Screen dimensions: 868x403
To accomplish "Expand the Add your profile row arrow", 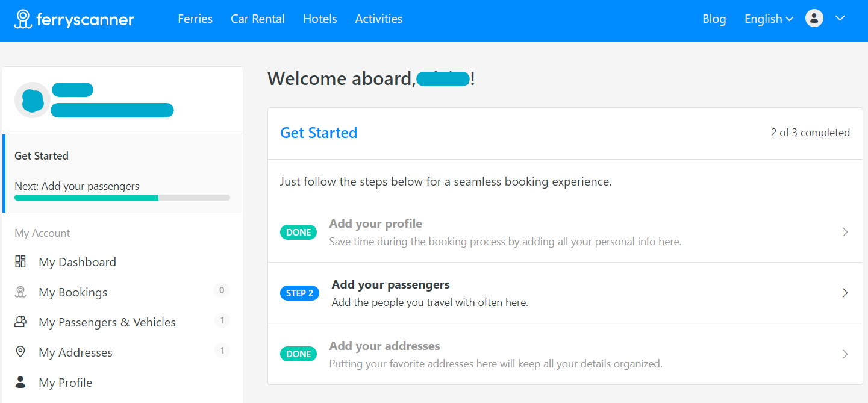I will point(845,232).
